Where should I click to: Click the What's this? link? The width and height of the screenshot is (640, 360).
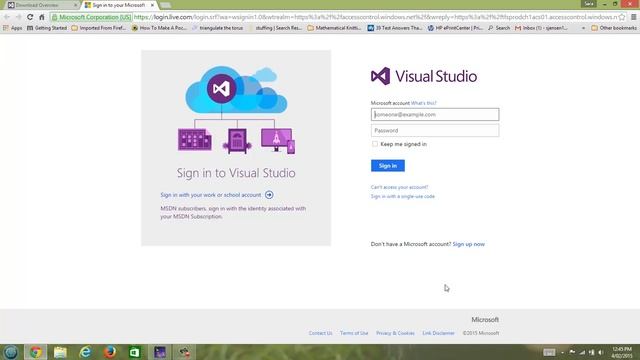coord(423,103)
